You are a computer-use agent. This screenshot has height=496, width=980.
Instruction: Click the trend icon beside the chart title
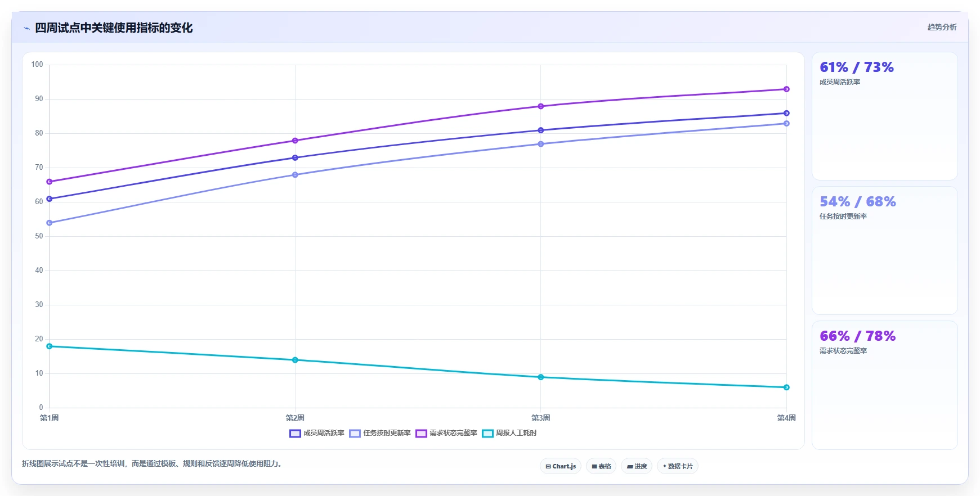click(x=26, y=28)
